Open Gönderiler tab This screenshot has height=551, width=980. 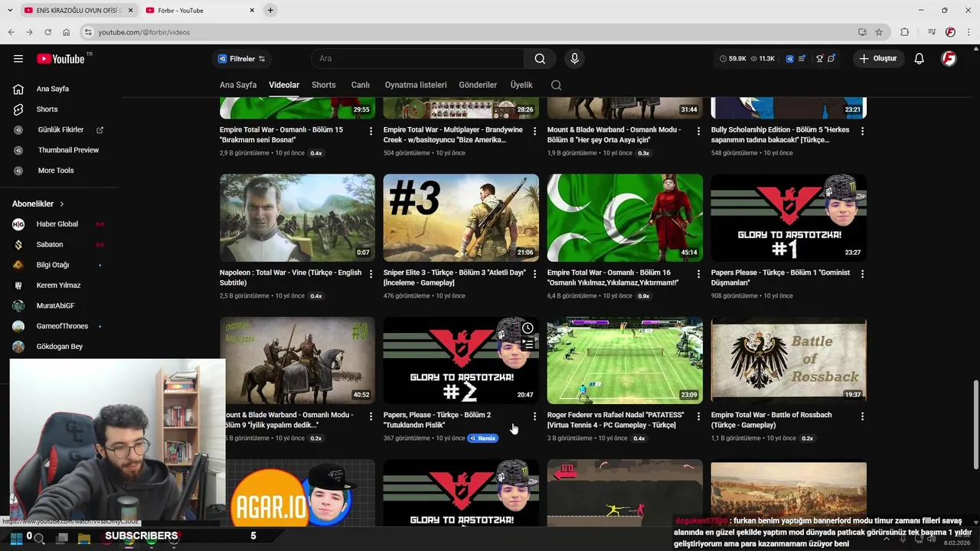(x=478, y=85)
